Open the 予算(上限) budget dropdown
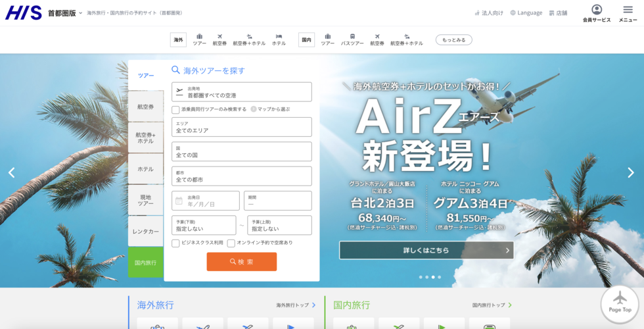The width and height of the screenshot is (644, 329). pos(279,225)
